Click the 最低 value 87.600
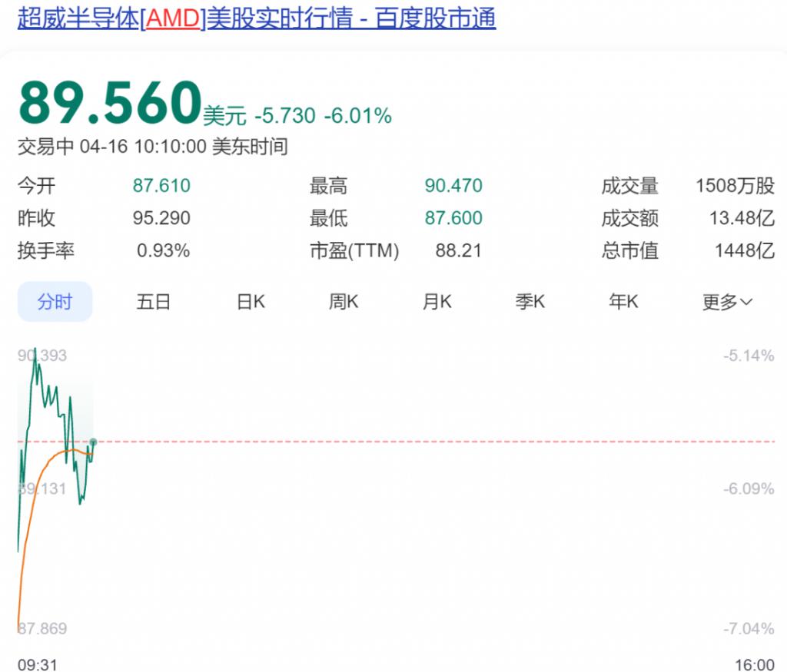787x672 pixels. 453,218
